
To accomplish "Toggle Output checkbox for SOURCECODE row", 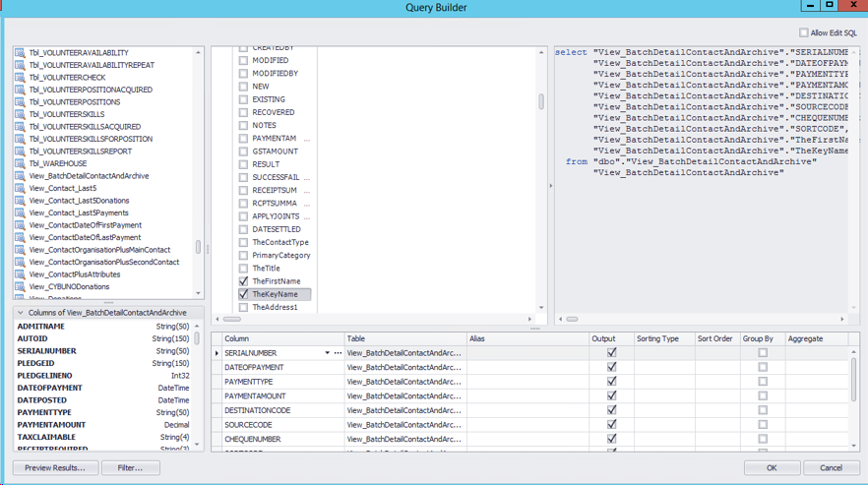I will 612,425.
